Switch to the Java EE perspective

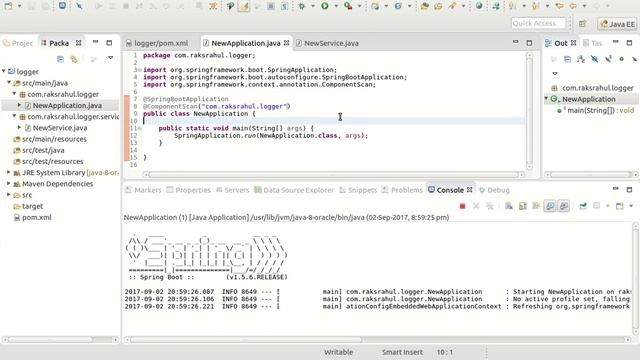click(x=618, y=24)
